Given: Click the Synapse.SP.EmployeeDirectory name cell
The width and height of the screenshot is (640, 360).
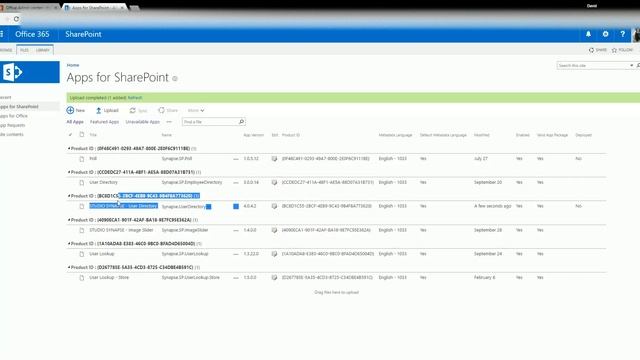Looking at the screenshot, I should [192, 182].
